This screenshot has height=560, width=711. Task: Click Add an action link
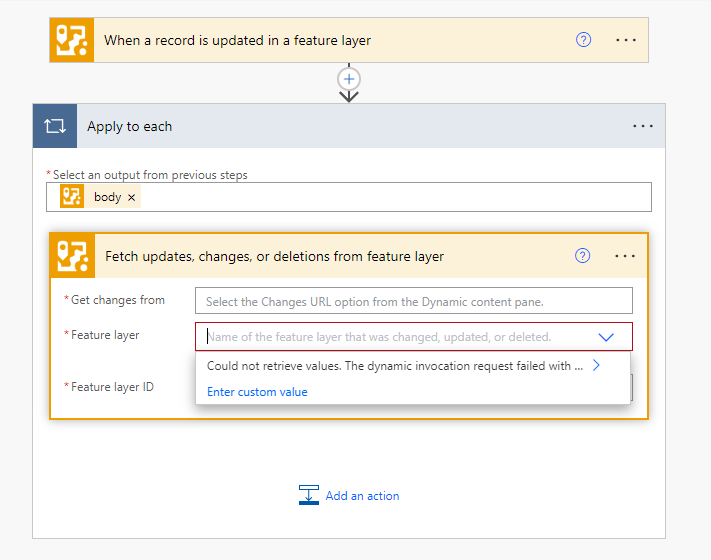(362, 496)
